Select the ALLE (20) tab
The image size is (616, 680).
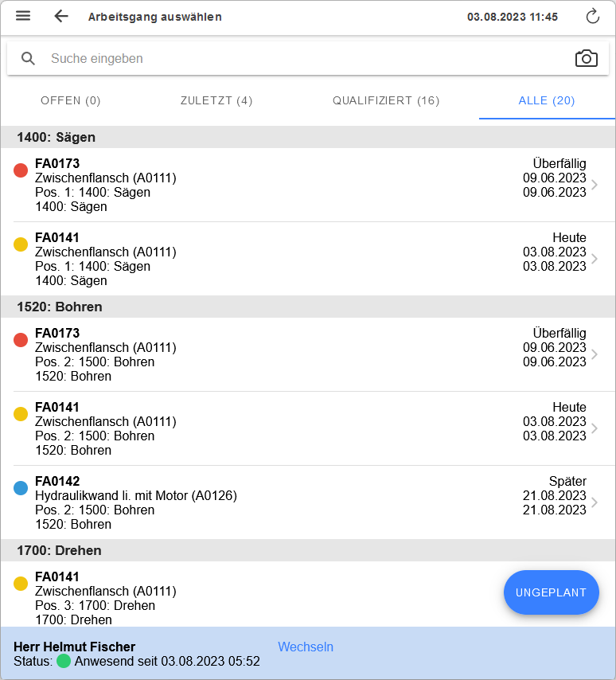(x=547, y=100)
